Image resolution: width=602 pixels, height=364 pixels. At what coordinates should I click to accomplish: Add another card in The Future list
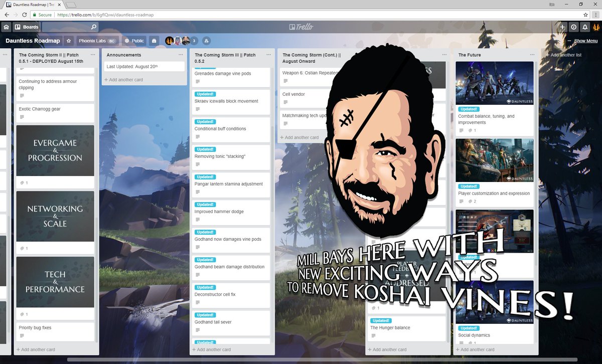[475, 349]
